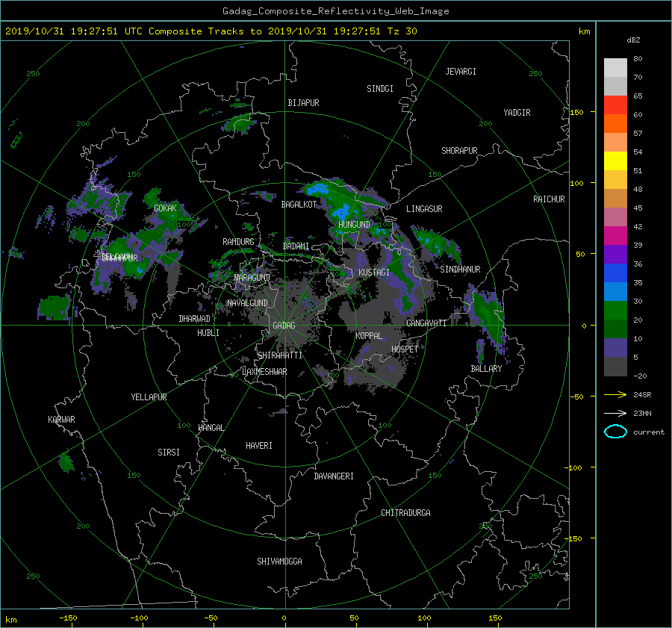
Task: Click the DHARWAD city label
Action: point(195,319)
